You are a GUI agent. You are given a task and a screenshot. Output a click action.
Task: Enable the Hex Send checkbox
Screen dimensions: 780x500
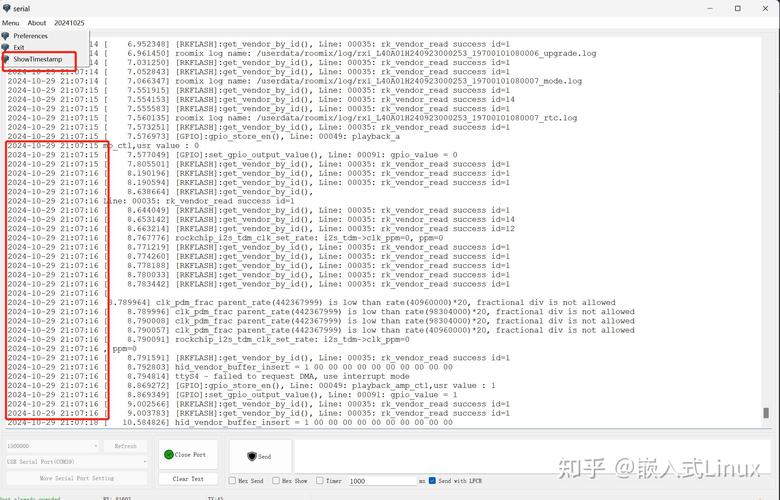(x=232, y=480)
